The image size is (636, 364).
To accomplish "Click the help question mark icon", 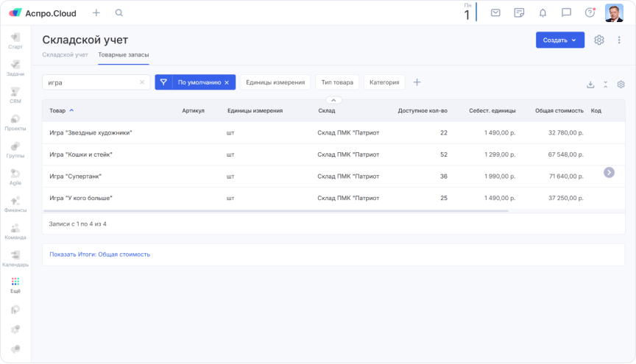I will [x=589, y=13].
